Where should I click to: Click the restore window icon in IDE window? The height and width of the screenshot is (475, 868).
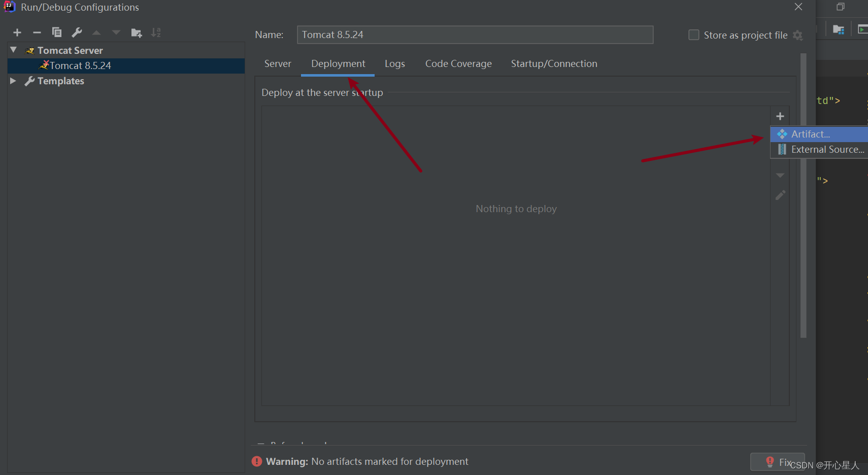841,7
